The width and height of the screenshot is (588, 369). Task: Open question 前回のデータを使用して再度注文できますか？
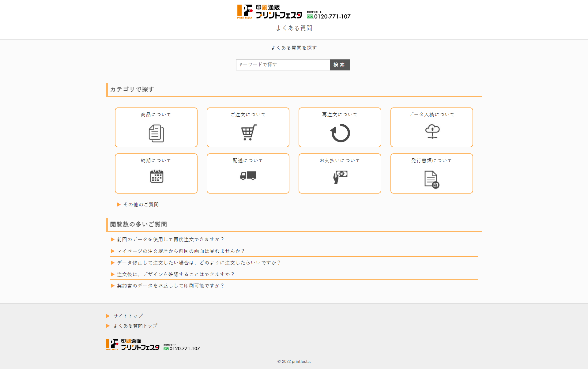pos(170,239)
